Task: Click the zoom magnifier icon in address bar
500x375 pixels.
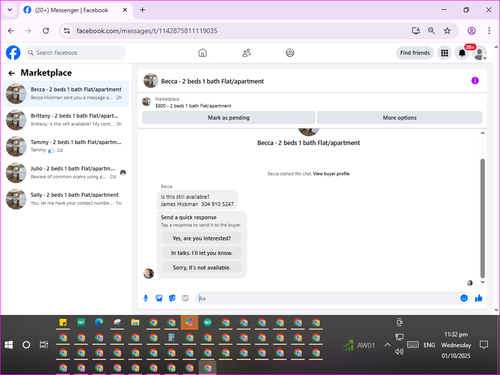Action: [431, 31]
